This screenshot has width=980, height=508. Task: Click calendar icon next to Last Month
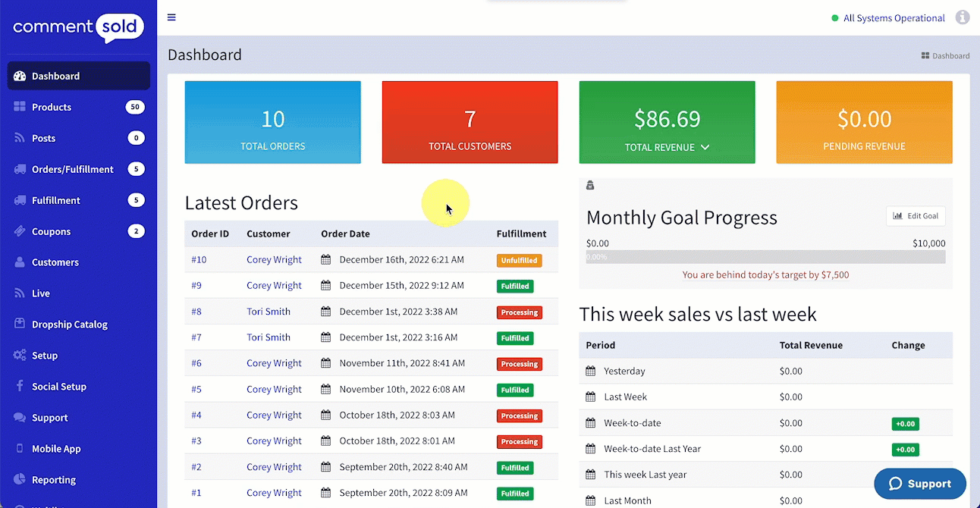[x=591, y=500]
